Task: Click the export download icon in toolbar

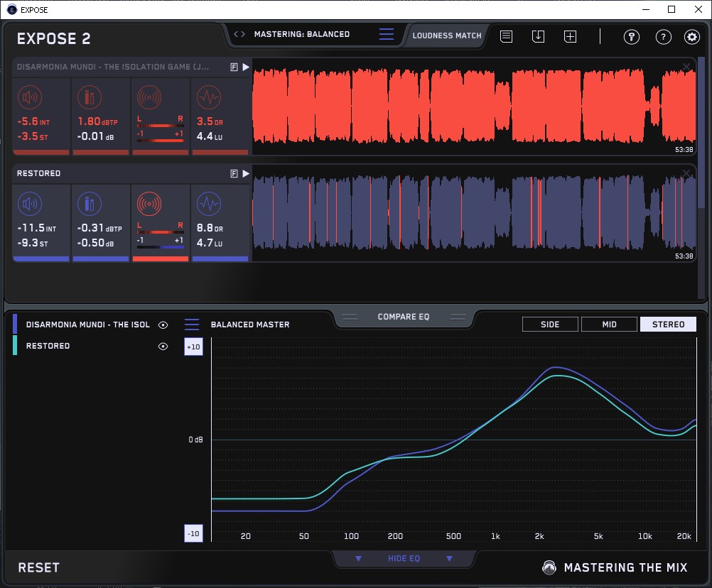Action: [538, 36]
